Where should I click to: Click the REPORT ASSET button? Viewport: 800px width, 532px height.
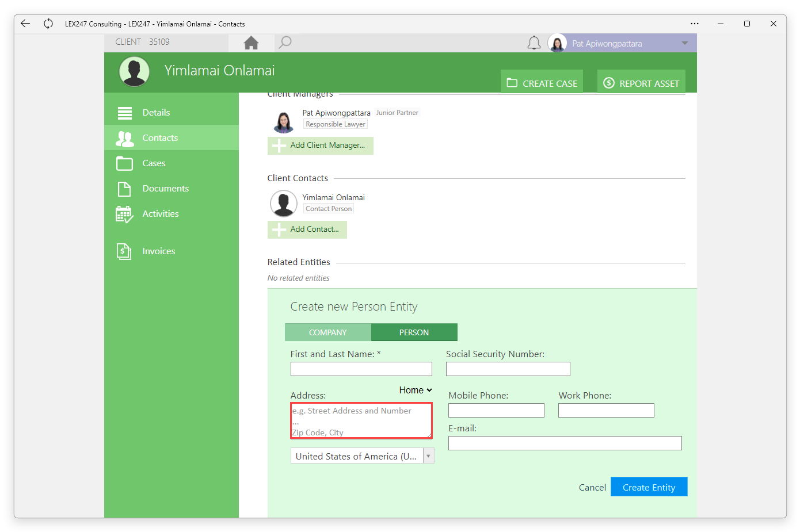pos(641,82)
